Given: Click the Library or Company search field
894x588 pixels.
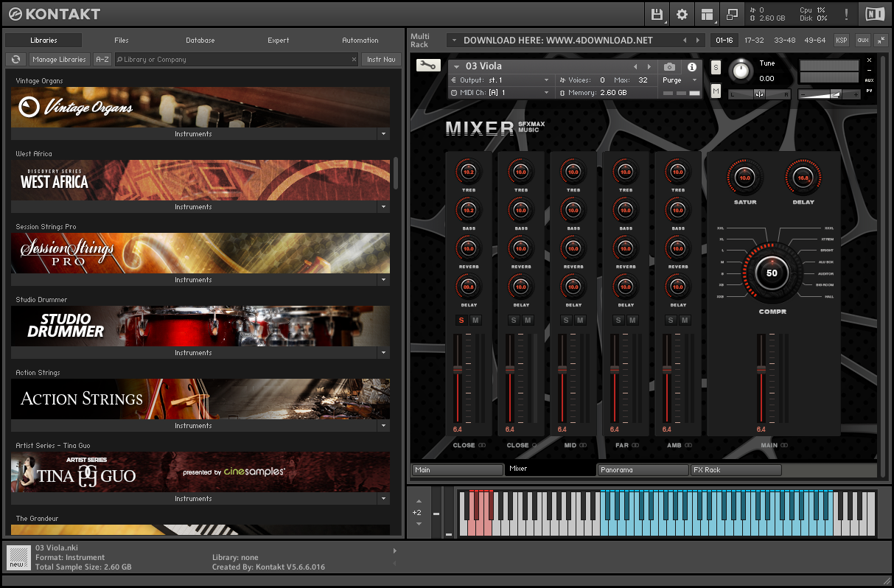Looking at the screenshot, I should click(236, 60).
